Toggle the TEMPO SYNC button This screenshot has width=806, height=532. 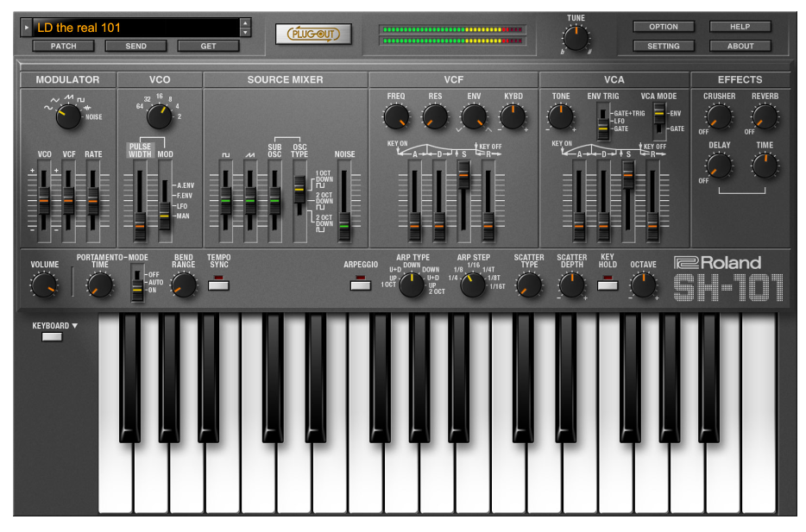[218, 285]
